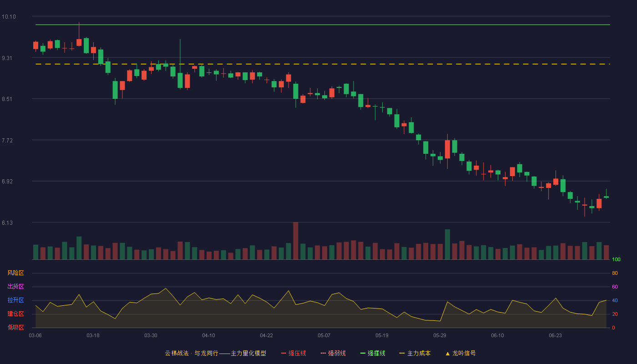Click the orange 80 indicator scale value

click(x=615, y=273)
